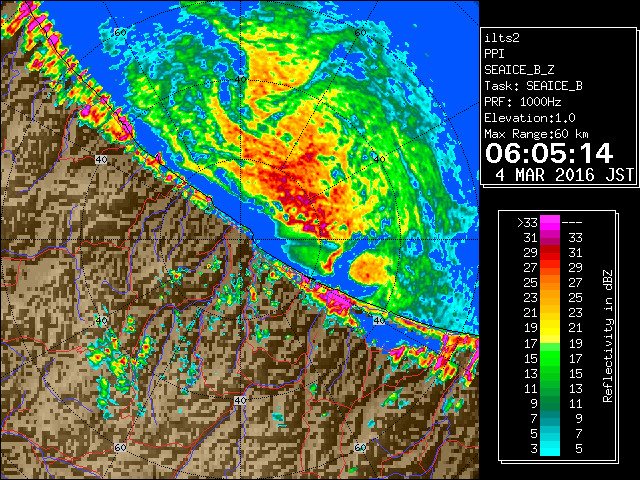
Task: Click the 06:05:14 timestamp
Action: coord(549,153)
